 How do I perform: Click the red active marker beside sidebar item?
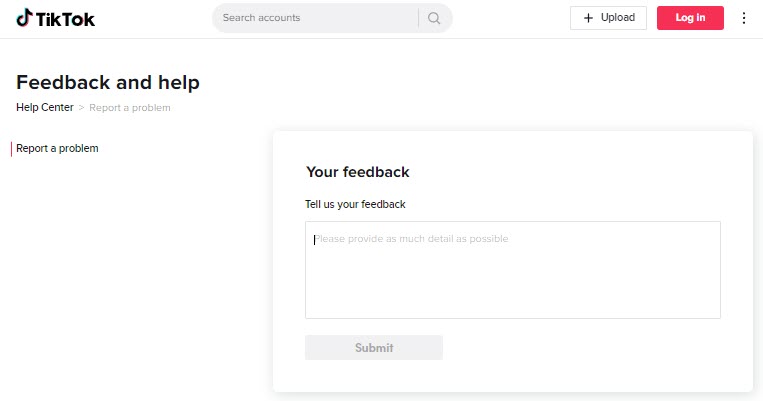point(11,149)
